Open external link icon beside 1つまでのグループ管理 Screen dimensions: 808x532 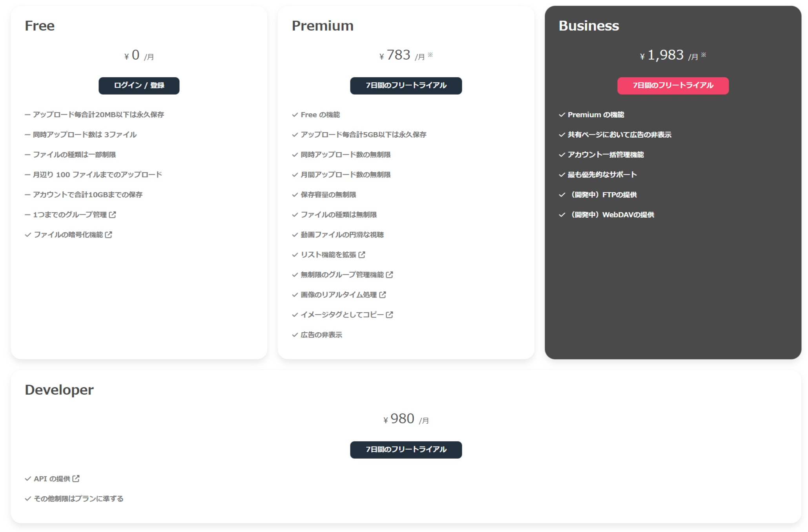[x=113, y=215]
